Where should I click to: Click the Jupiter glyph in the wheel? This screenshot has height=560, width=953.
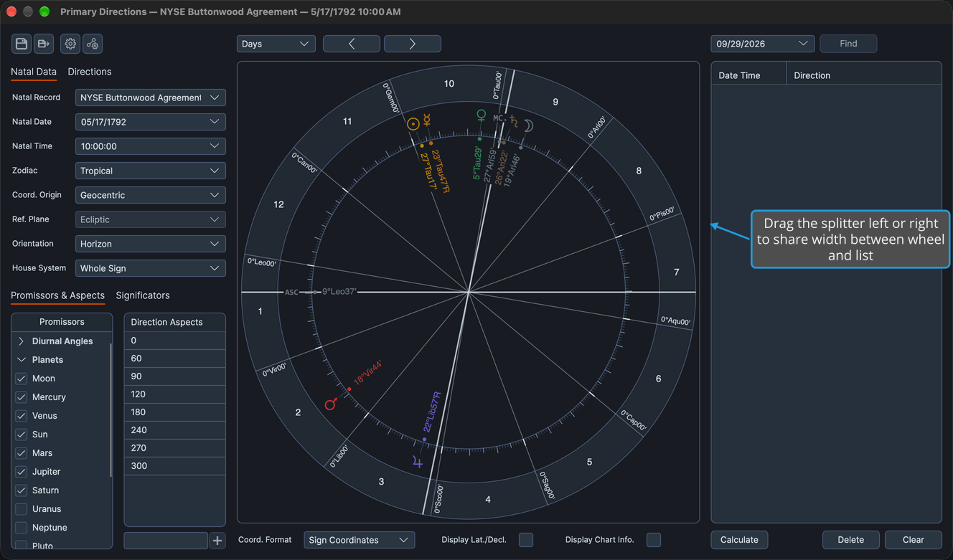point(418,462)
